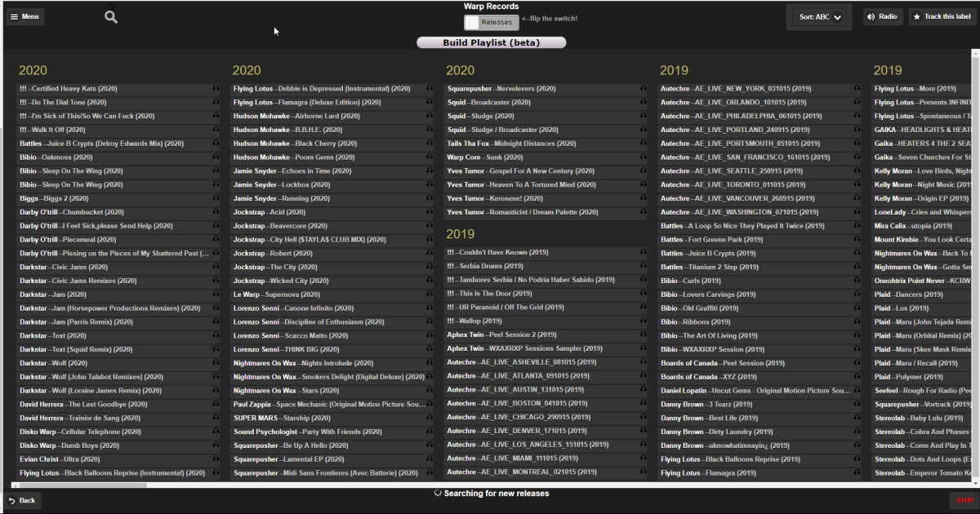The image size is (980, 514).
Task: Open the Sort: ABC dropdown
Action: pos(819,17)
